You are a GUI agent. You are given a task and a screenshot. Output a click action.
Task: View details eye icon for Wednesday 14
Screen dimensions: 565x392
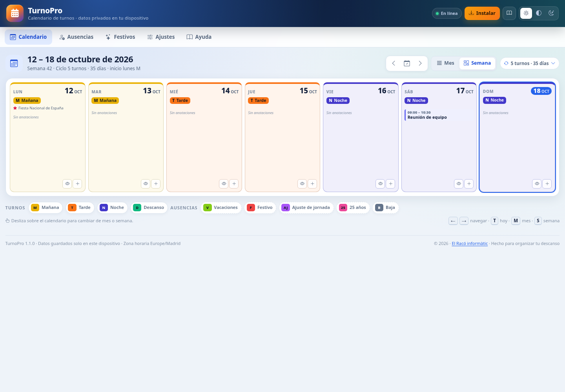(224, 183)
